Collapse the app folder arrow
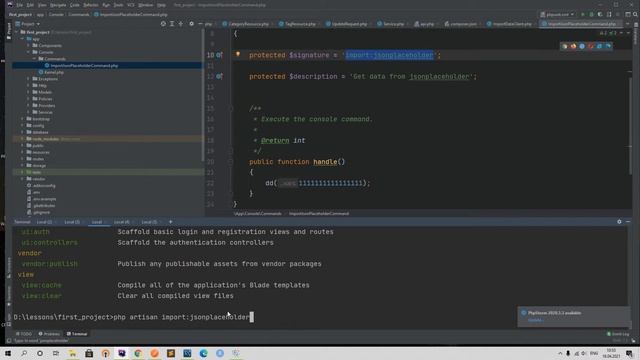640x360 pixels. pos(22,39)
